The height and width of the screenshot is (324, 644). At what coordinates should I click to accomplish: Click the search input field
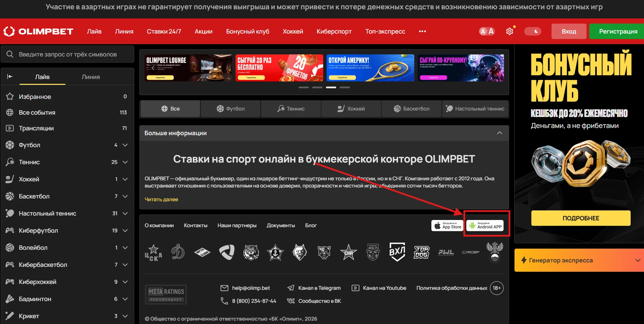tap(67, 54)
